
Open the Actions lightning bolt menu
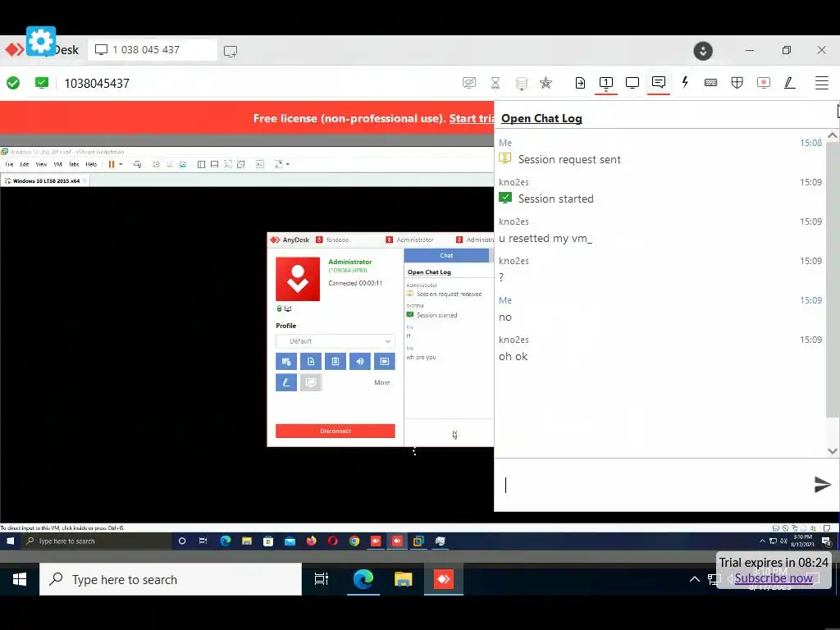(x=685, y=83)
